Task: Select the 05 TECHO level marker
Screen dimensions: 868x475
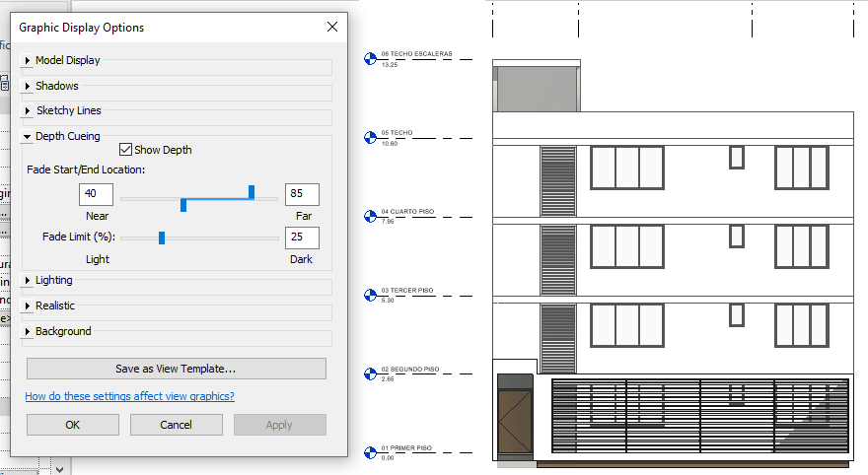Action: 370,138
